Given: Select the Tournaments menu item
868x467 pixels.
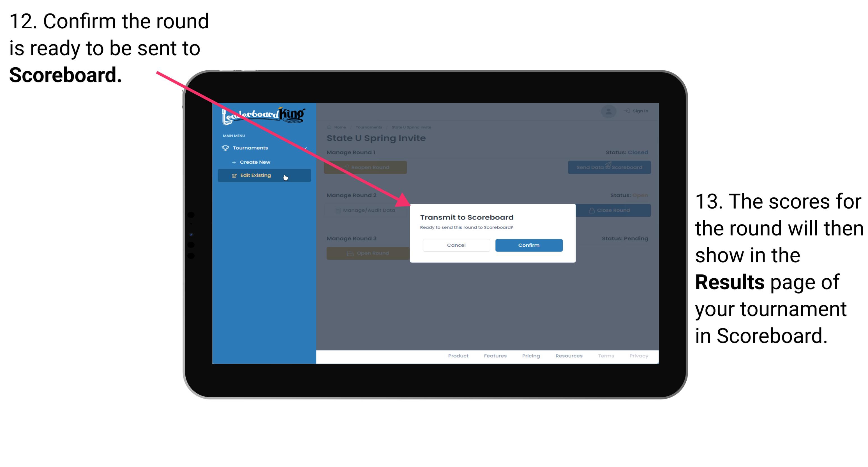Looking at the screenshot, I should [x=251, y=148].
